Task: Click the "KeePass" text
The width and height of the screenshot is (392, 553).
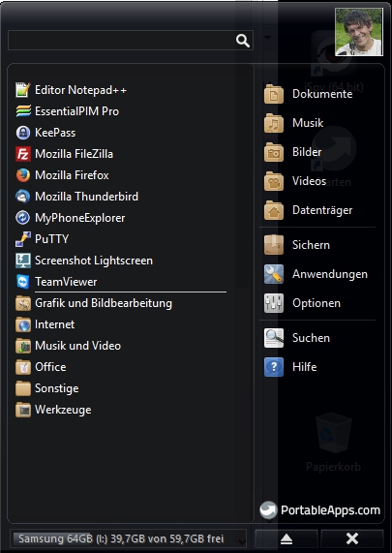Action: [55, 133]
